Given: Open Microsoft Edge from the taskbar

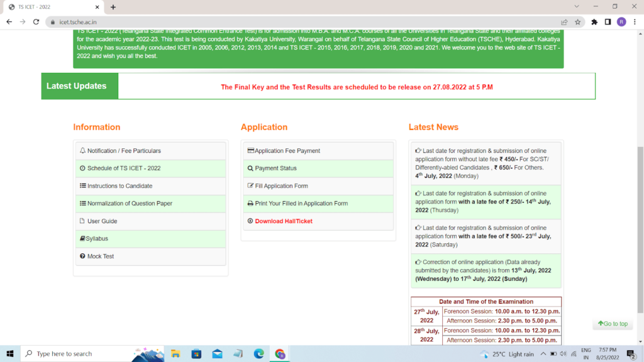Looking at the screenshot, I should [258, 354].
